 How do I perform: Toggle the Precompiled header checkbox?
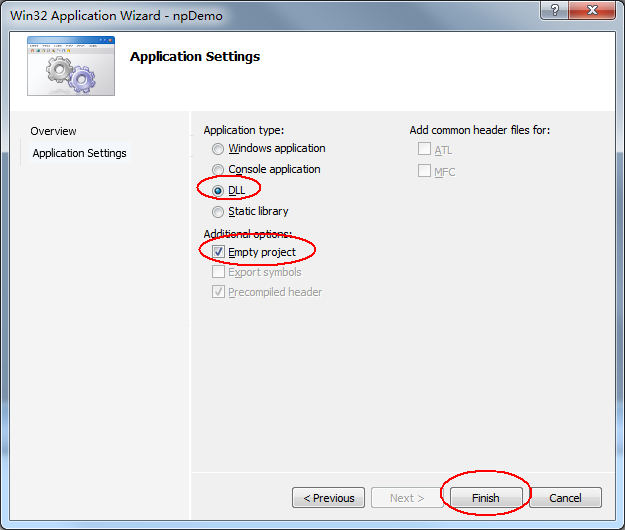[x=218, y=292]
